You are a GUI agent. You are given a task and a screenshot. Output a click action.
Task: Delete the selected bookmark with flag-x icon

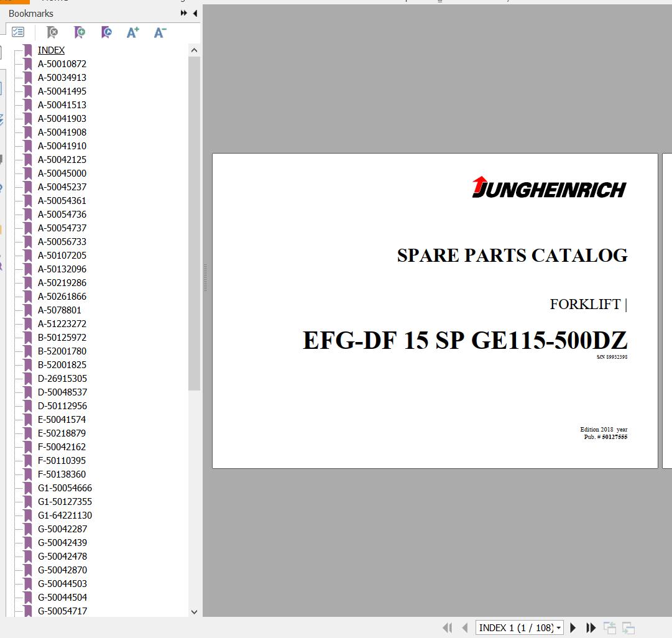click(x=52, y=32)
